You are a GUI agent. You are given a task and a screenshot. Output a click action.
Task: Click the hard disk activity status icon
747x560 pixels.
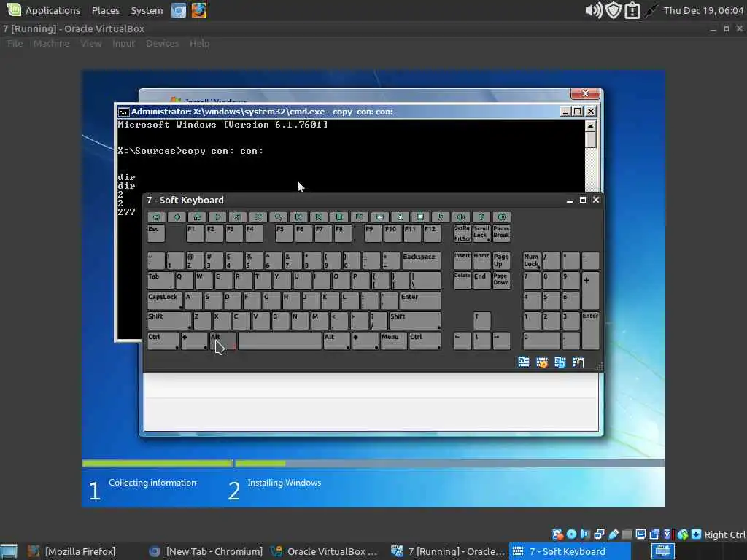[x=558, y=534]
